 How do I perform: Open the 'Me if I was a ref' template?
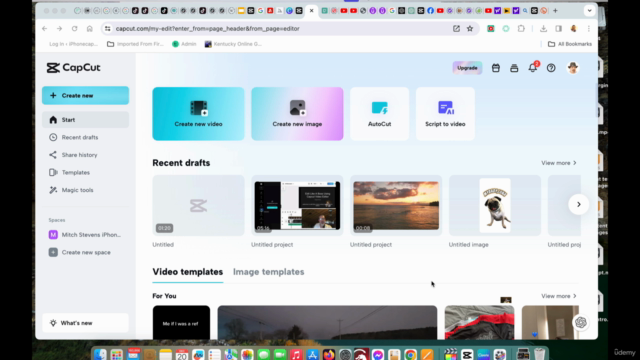pyautogui.click(x=181, y=322)
